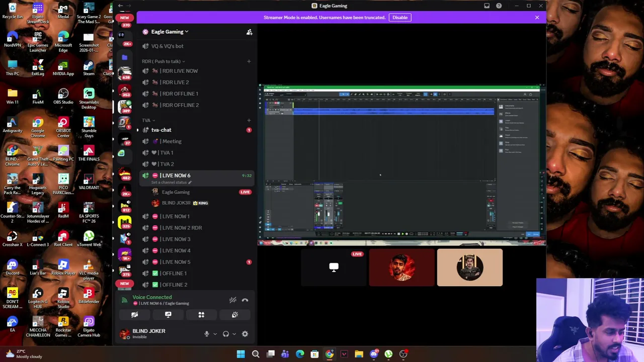Select the live screen-share tile with monitor icon
644x362 pixels.
[x=334, y=267]
